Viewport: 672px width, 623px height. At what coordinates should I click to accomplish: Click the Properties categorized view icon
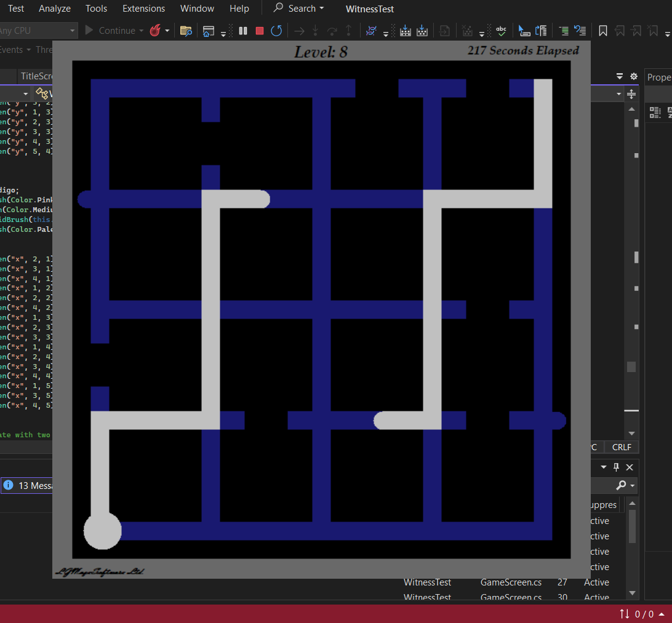(655, 112)
